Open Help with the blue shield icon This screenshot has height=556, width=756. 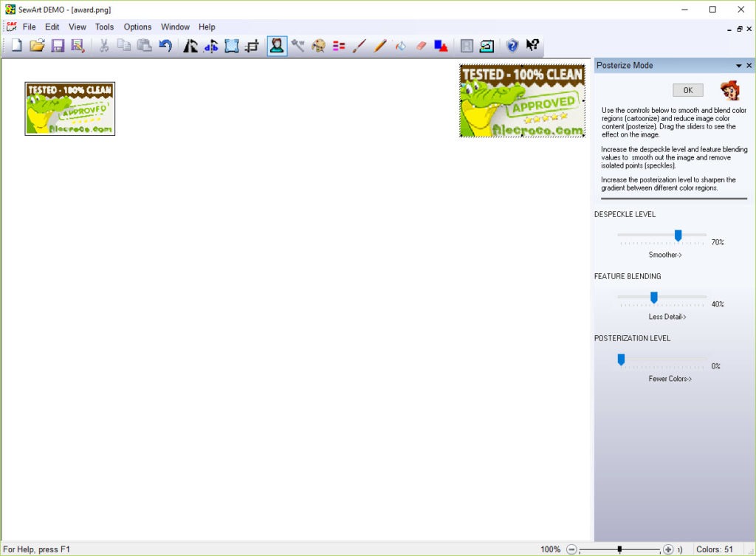coord(512,46)
